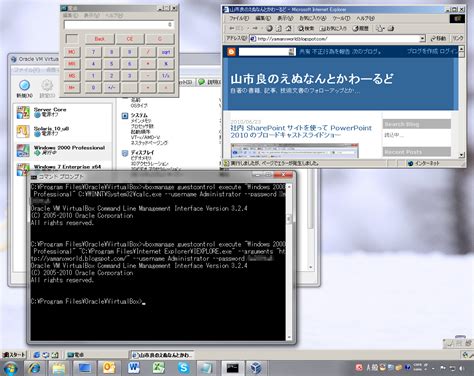Image resolution: width=474 pixels, height=376 pixels.
Task: Click the divide (/) key in Calculator
Action: click(x=148, y=52)
